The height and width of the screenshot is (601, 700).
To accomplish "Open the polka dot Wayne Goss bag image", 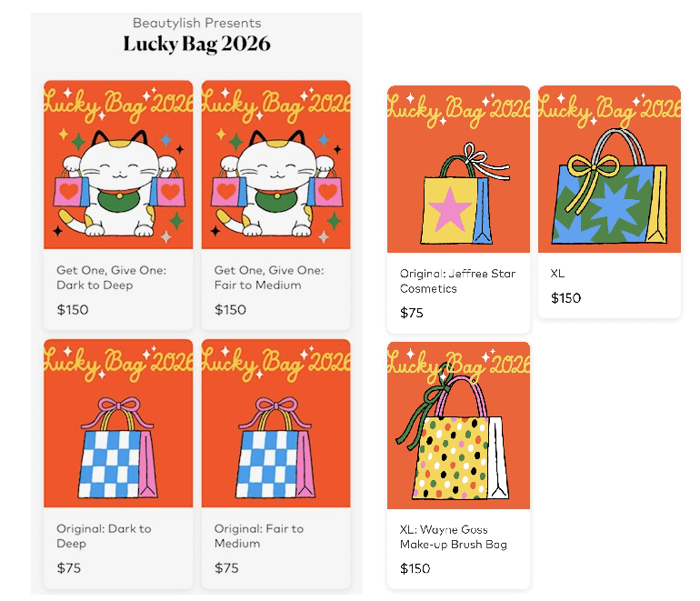I will (458, 426).
